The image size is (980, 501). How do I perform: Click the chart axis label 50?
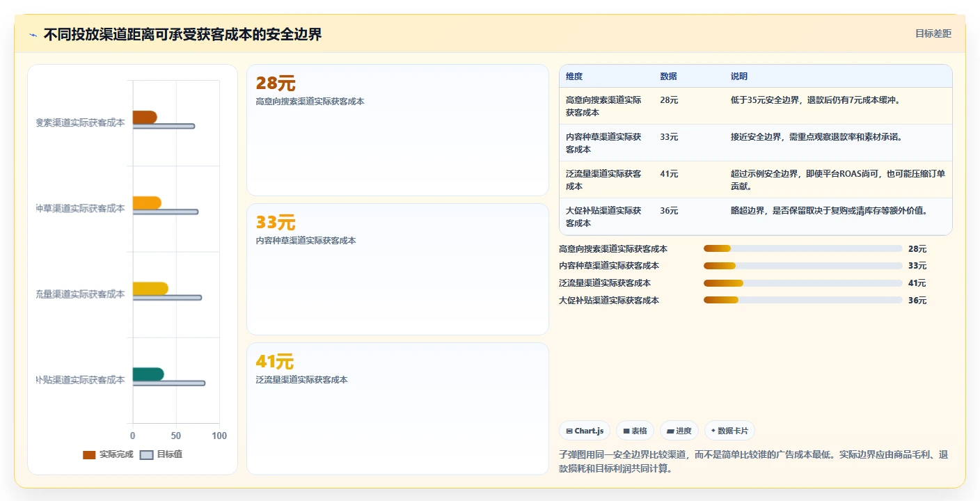pyautogui.click(x=176, y=436)
